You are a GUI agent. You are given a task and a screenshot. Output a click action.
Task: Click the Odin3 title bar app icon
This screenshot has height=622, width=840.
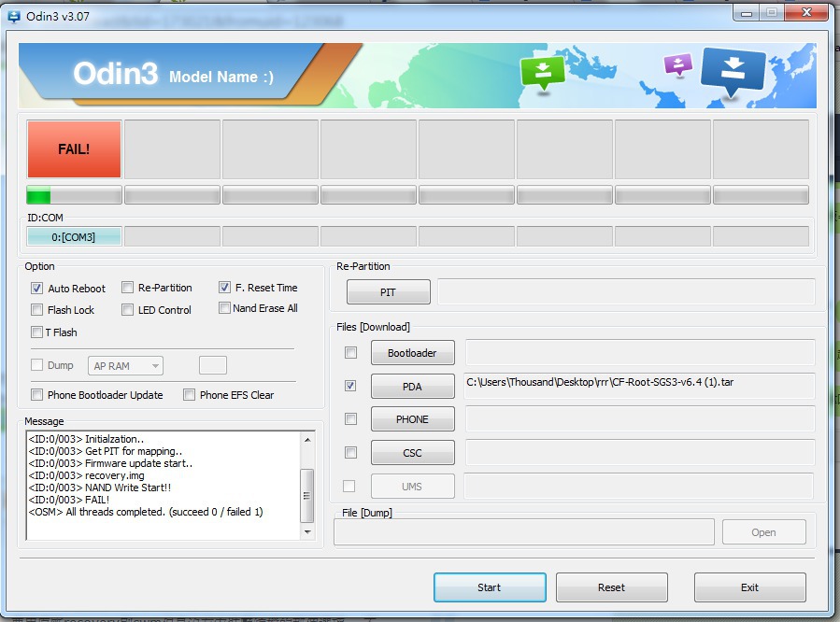[14, 17]
